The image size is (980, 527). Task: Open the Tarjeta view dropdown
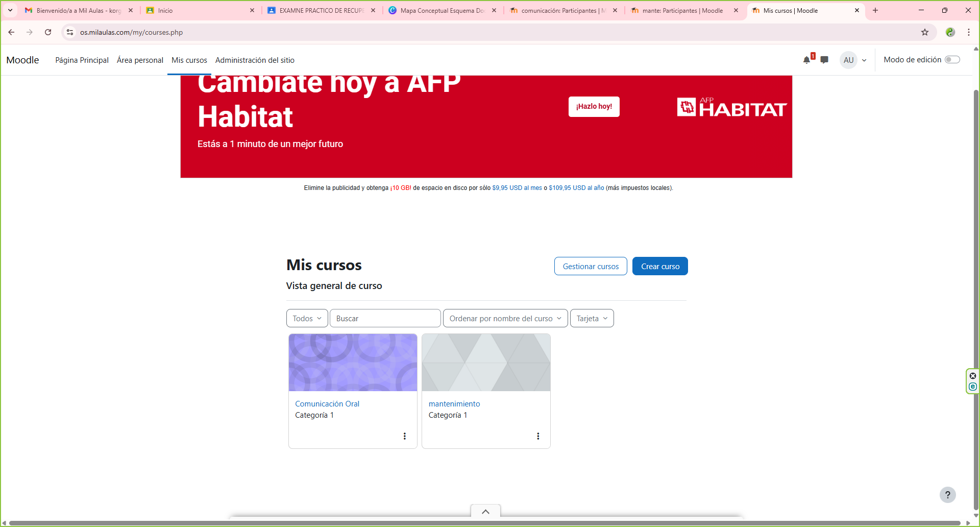(x=592, y=318)
